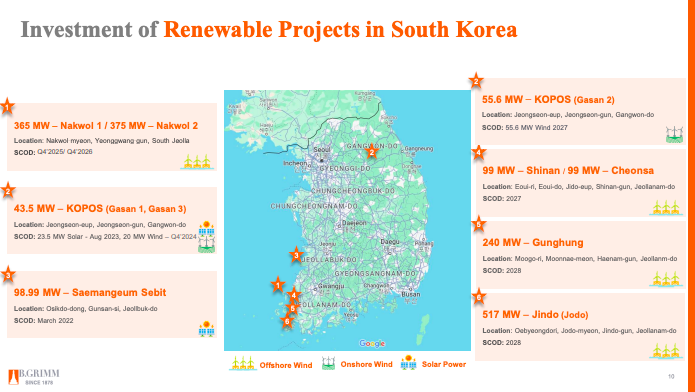Click star badge on Gunghung card
This screenshot has height=392, width=695.
(x=478, y=224)
